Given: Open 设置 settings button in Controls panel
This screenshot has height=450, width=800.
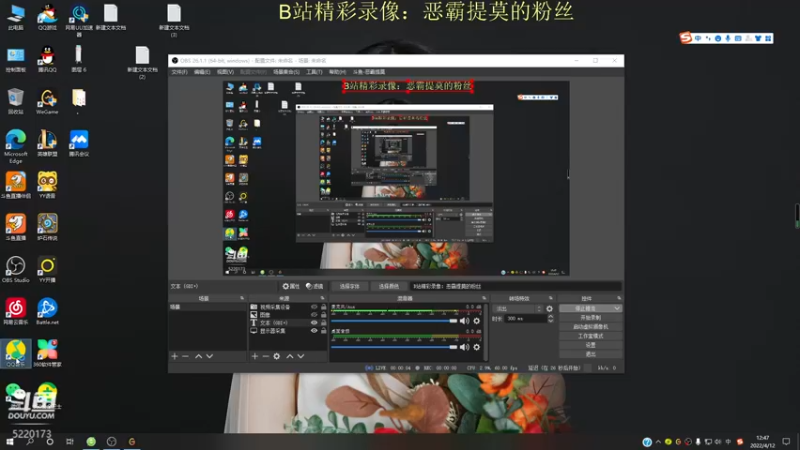Looking at the screenshot, I should coord(590,345).
